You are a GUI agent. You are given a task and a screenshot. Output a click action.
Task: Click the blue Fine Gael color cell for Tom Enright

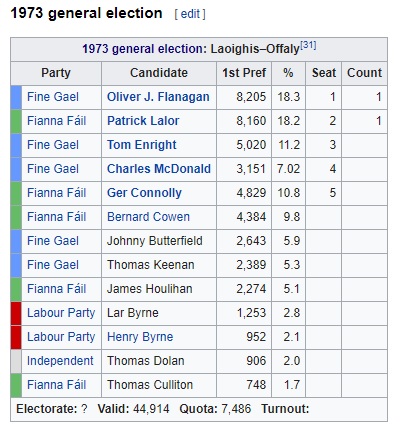pos(16,145)
